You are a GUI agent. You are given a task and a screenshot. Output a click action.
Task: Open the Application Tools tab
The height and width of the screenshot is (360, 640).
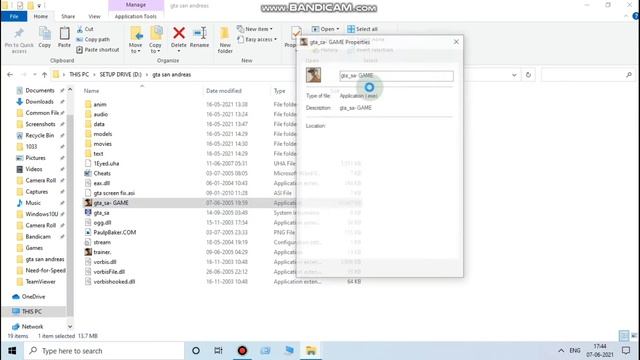(136, 16)
